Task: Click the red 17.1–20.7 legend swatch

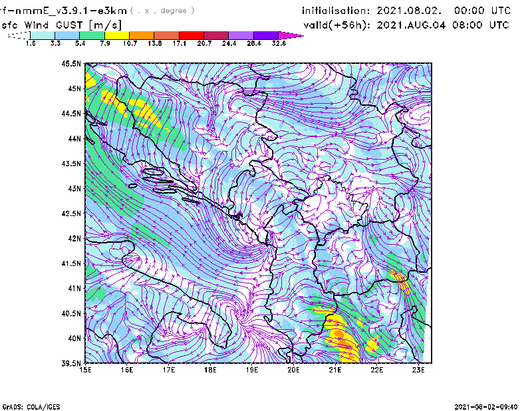Action: pos(192,35)
